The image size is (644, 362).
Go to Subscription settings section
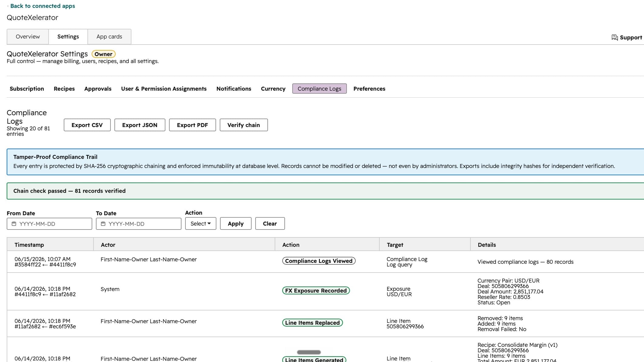(x=27, y=89)
